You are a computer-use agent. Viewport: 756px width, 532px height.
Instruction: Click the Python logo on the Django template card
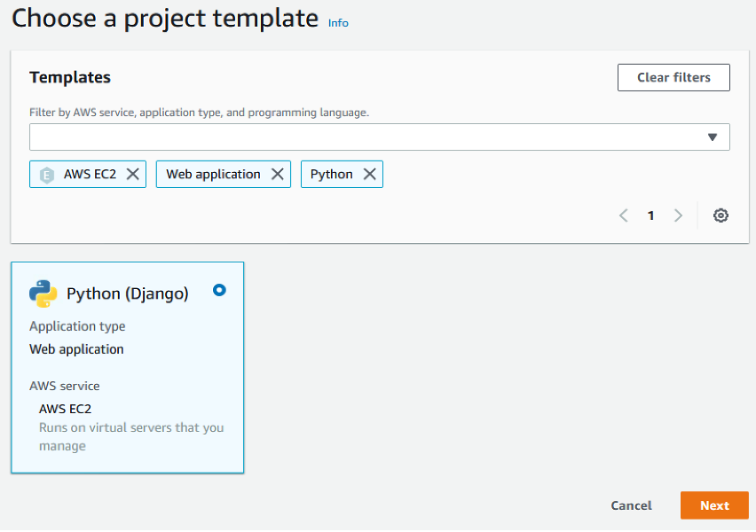click(x=43, y=293)
